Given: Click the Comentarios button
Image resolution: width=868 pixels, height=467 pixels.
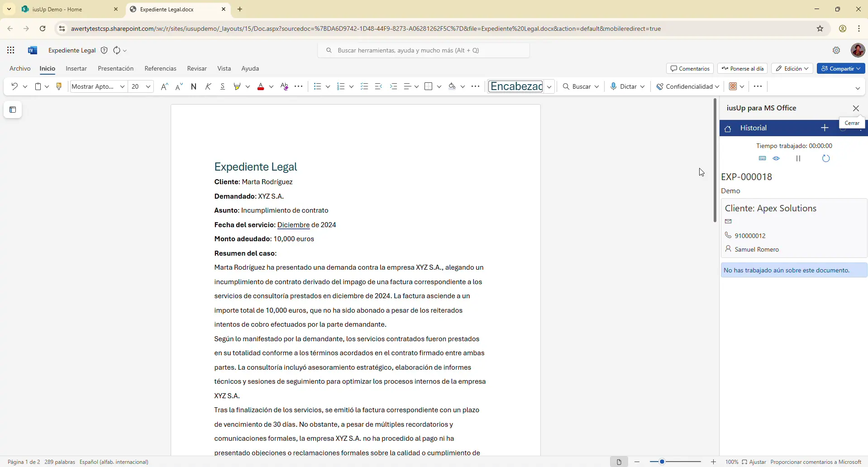Looking at the screenshot, I should click(x=690, y=68).
